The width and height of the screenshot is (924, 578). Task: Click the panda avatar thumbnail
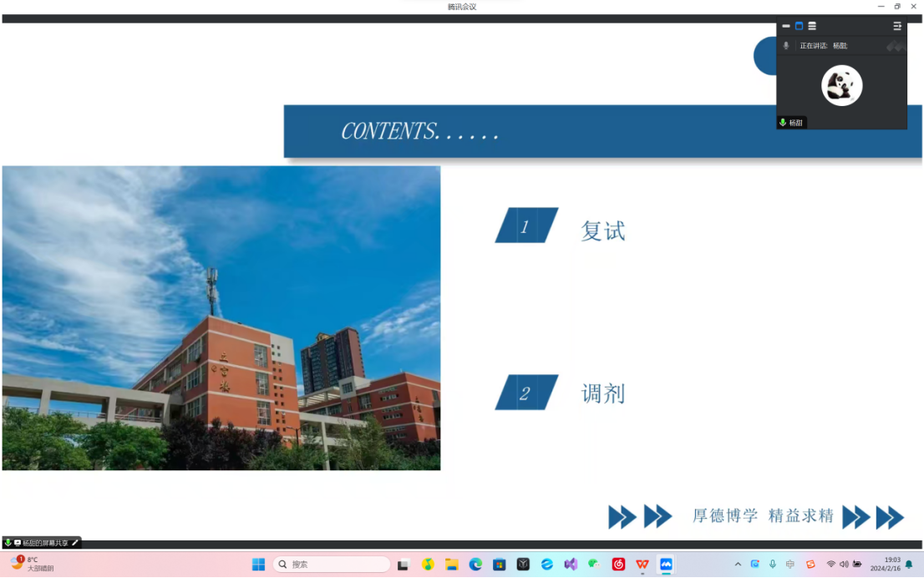click(x=841, y=85)
